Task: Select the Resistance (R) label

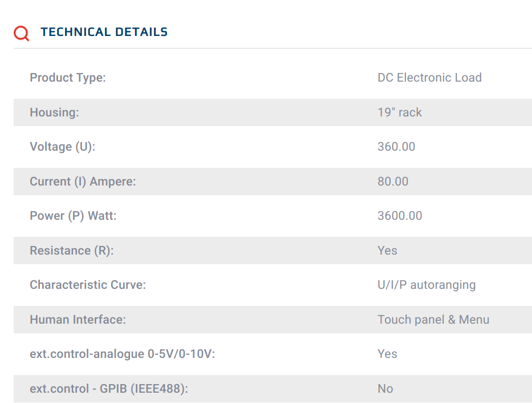Action: [x=72, y=251]
